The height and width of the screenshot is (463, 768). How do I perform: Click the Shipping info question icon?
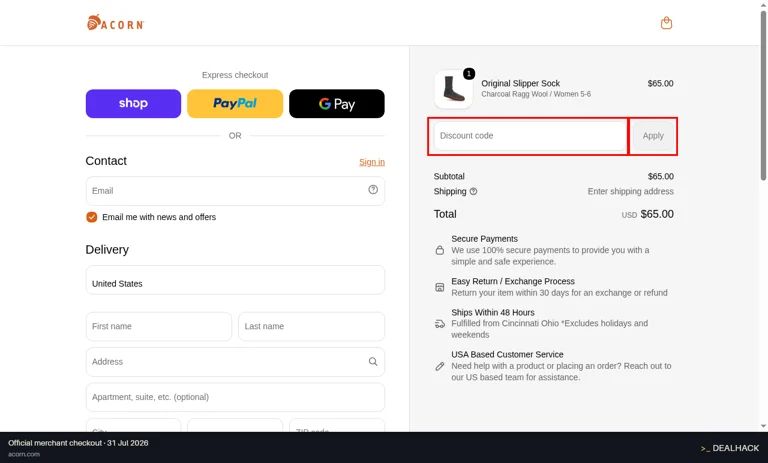point(473,192)
